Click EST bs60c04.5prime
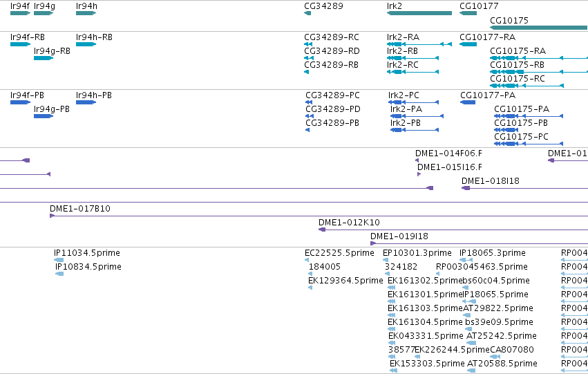 click(x=495, y=281)
